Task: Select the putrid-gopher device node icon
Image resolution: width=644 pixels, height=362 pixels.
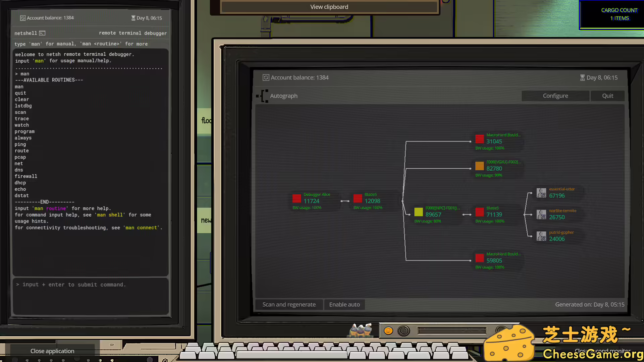Action: point(541,236)
